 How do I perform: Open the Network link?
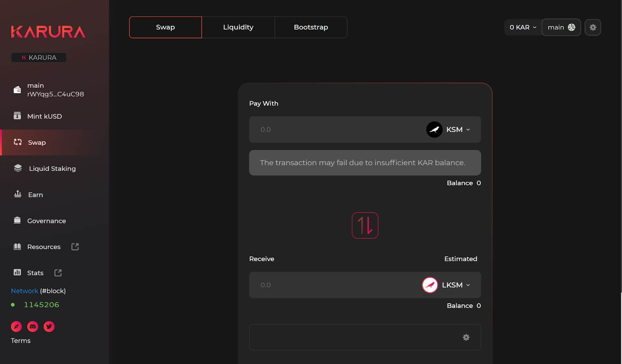(24, 291)
